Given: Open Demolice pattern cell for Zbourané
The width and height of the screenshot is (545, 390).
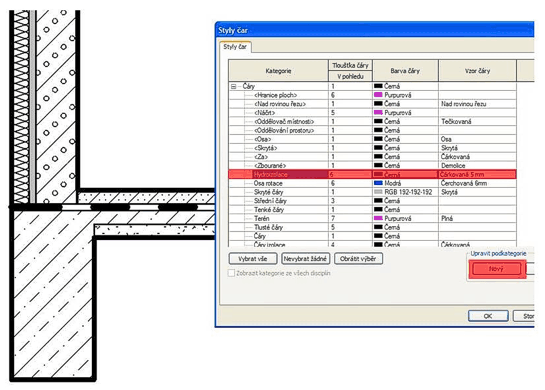Looking at the screenshot, I should coord(477,165).
